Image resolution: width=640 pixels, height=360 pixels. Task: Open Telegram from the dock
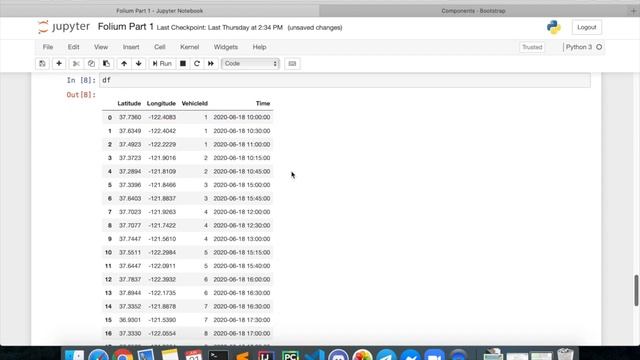click(x=386, y=355)
